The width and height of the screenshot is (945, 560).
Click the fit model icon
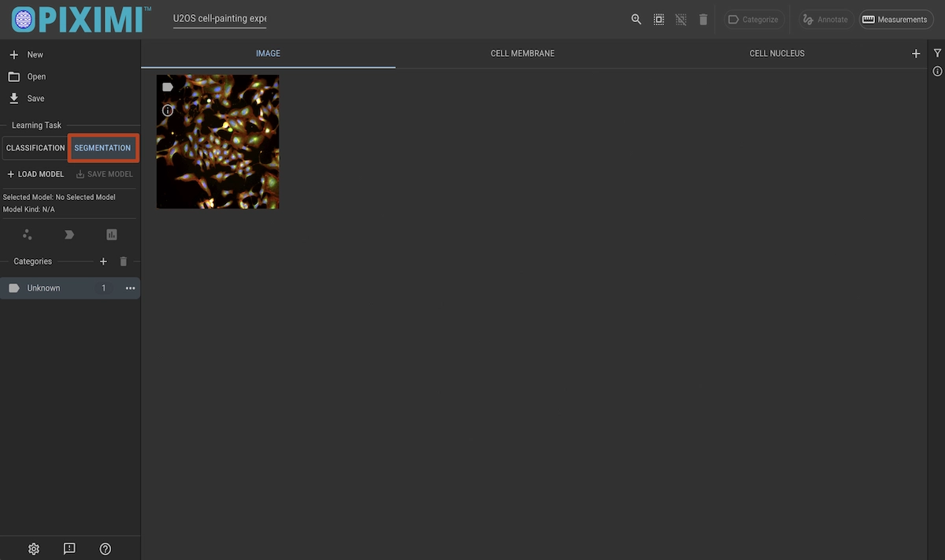click(x=28, y=235)
